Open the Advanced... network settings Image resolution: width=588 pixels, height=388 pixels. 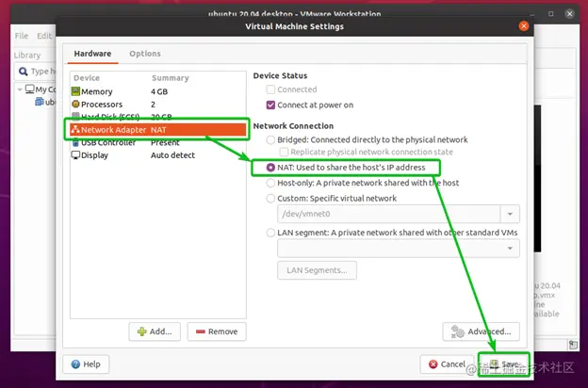pos(482,331)
